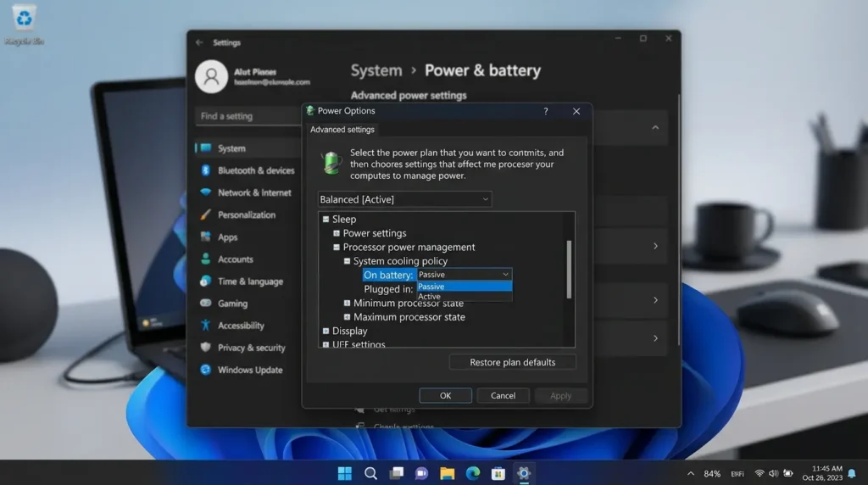Viewport: 868px width, 485px height.
Task: Click System breadcrumb in Settings header
Action: click(376, 71)
